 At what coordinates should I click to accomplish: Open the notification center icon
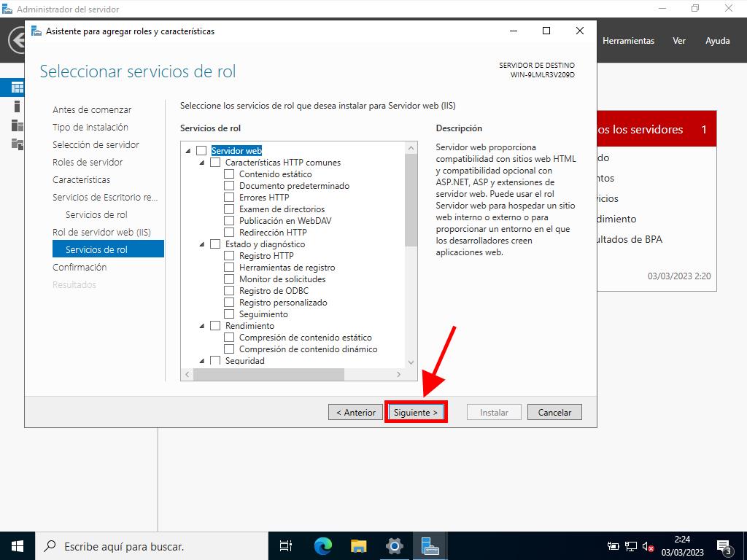(724, 545)
